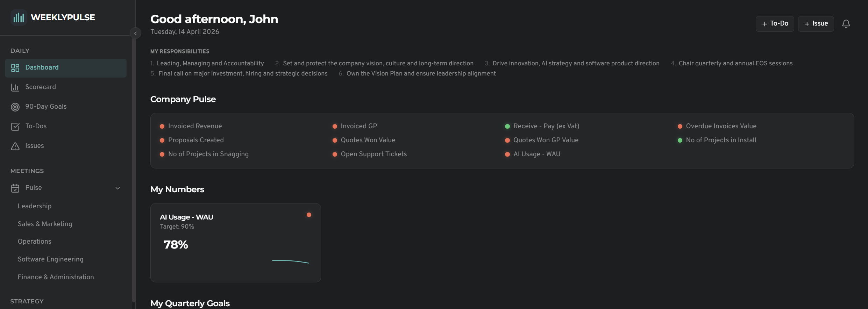The width and height of the screenshot is (868, 309).
Task: Click the Scorecard bar chart icon
Action: pos(15,87)
